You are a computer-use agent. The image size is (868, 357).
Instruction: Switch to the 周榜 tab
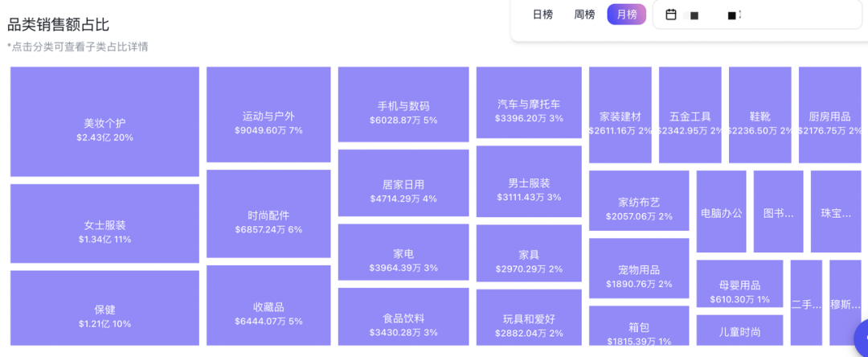click(584, 15)
